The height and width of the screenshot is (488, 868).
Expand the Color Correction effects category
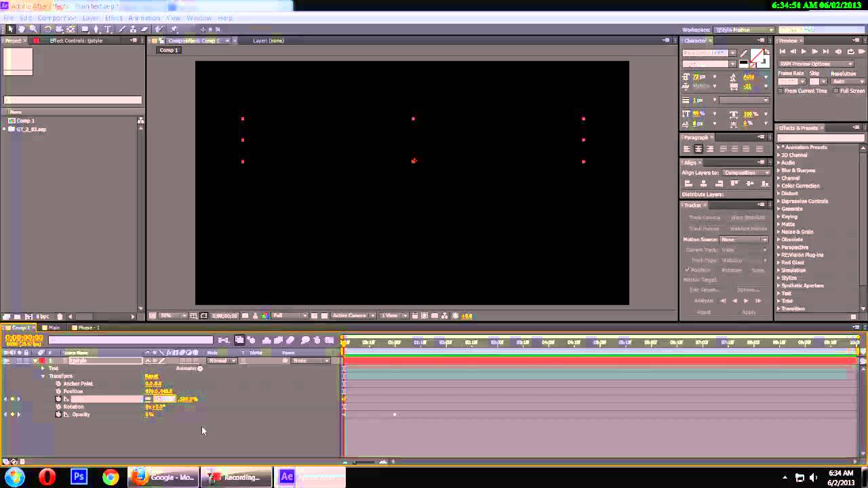pos(778,186)
